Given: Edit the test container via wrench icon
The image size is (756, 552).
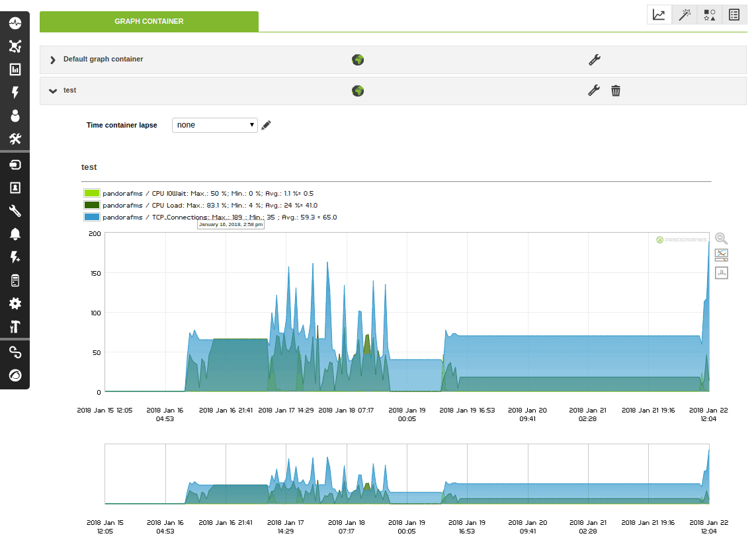Looking at the screenshot, I should coord(594,90).
